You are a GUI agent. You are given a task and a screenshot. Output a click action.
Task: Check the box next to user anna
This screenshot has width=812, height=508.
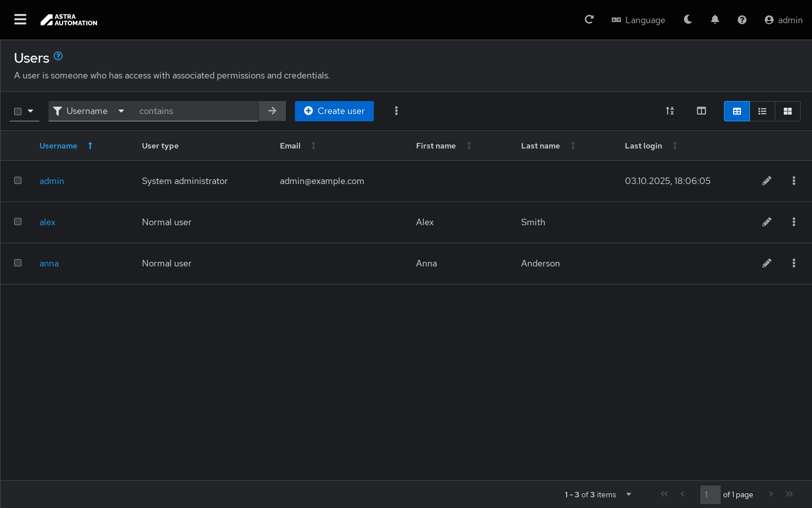tap(18, 263)
